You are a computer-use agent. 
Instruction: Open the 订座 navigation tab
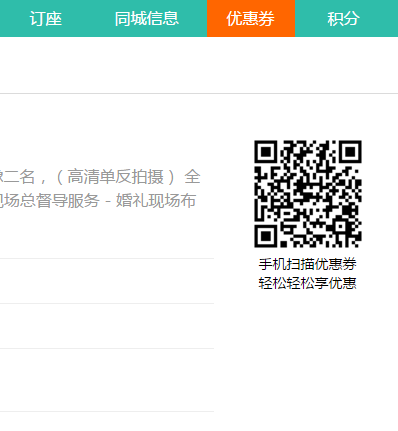[46, 18]
